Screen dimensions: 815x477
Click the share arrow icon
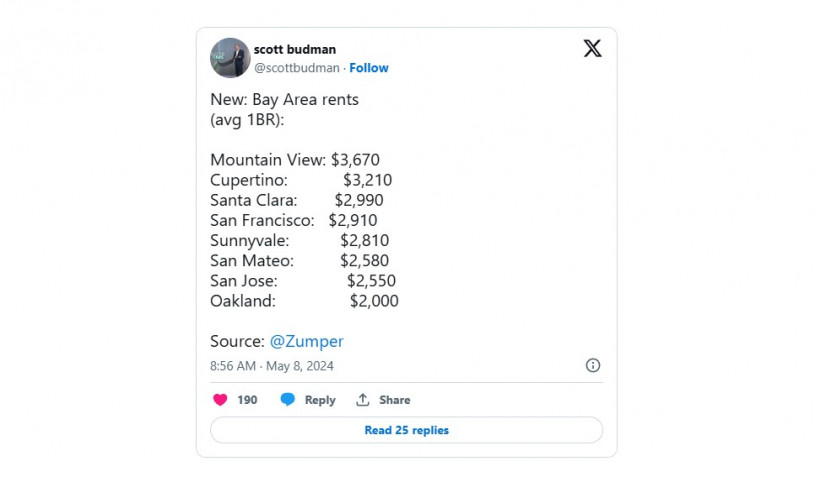point(363,400)
